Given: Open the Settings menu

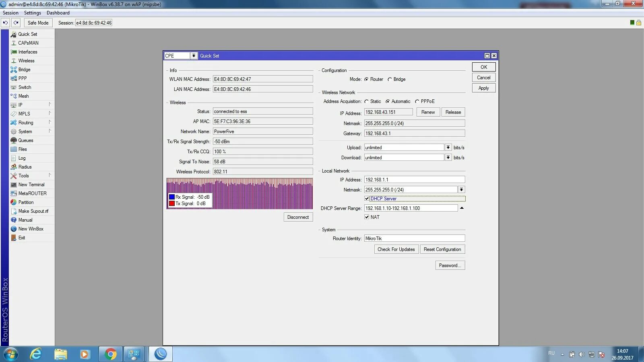Looking at the screenshot, I should point(33,13).
